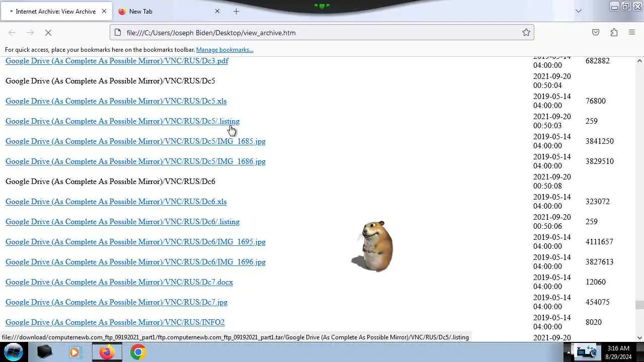This screenshot has height=362, width=644.
Task: Open the Dc6/.listing link
Action: 122,222
